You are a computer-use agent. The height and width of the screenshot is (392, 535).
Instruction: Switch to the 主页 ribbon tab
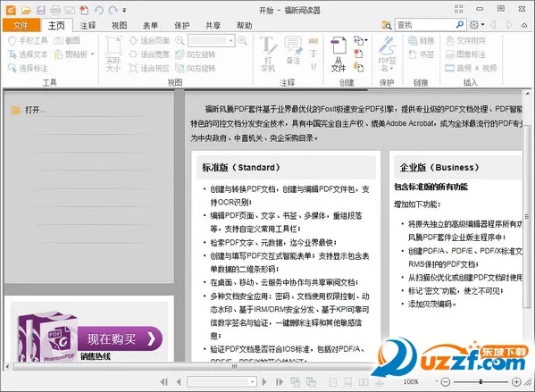tap(56, 26)
